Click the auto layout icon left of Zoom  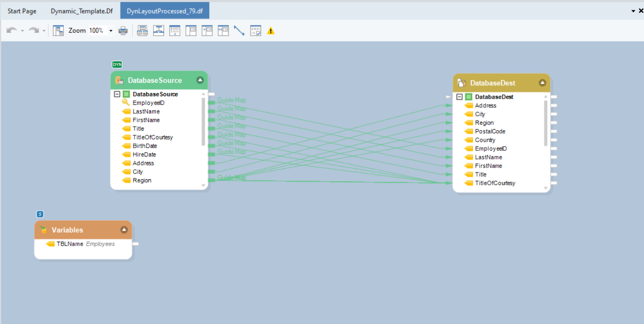tap(58, 31)
